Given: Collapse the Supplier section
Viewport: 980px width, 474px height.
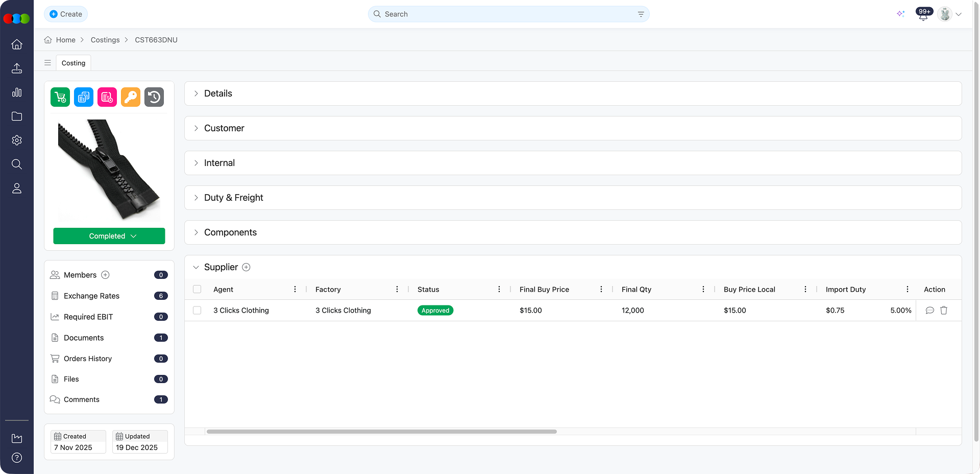Looking at the screenshot, I should [x=196, y=267].
